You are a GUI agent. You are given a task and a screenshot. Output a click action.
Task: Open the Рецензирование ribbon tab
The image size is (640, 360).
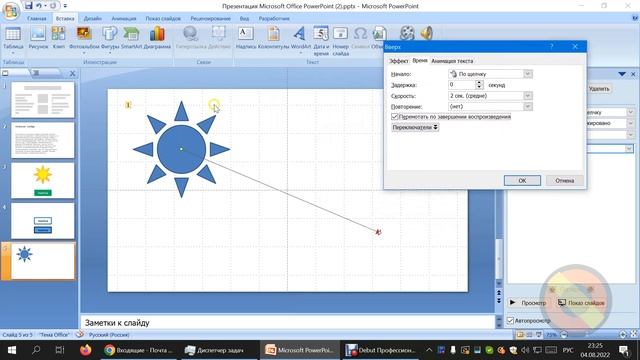click(x=210, y=18)
